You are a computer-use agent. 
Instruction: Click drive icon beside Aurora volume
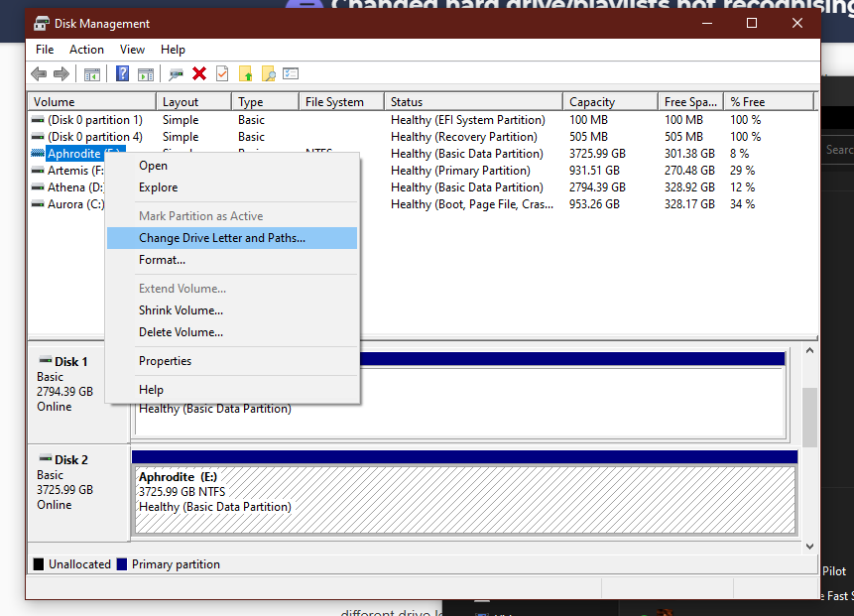[38, 203]
